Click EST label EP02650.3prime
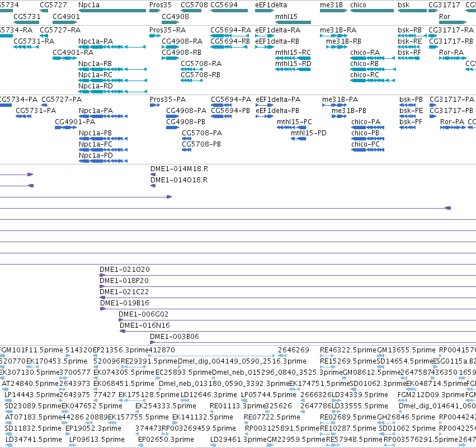The width and height of the screenshot is (476, 448). point(166,440)
